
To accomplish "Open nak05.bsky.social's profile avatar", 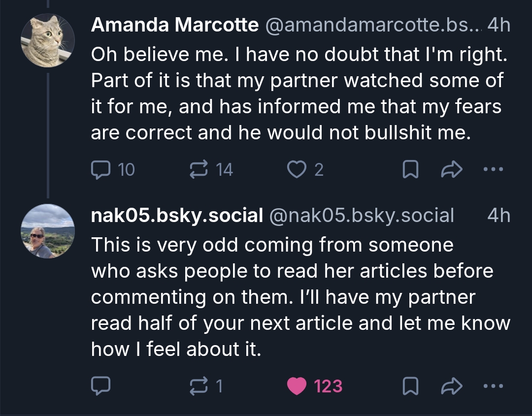I will pos(48,231).
